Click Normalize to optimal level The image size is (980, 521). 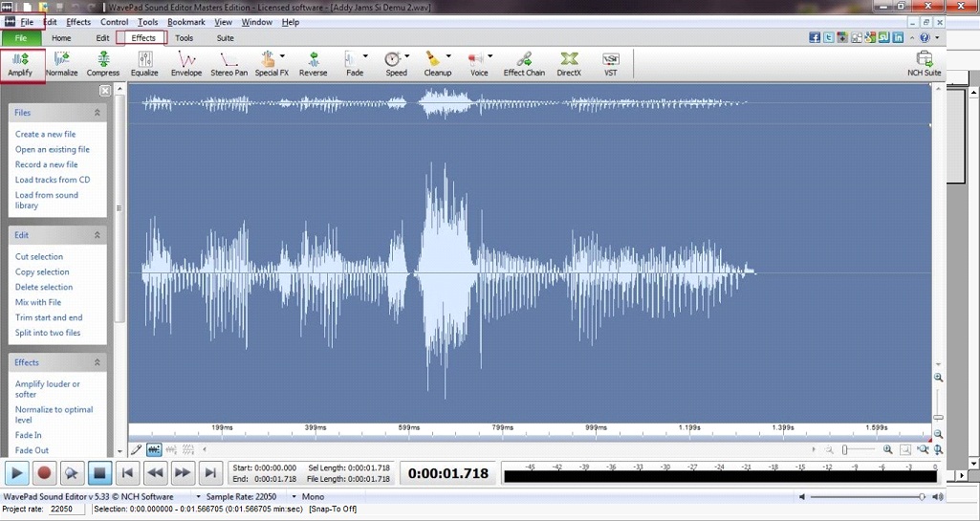[x=54, y=415]
